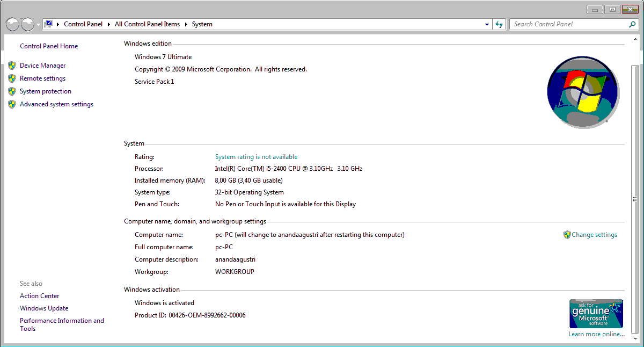
Task: Expand arrow after All Control Panel Items
Action: pyautogui.click(x=186, y=24)
